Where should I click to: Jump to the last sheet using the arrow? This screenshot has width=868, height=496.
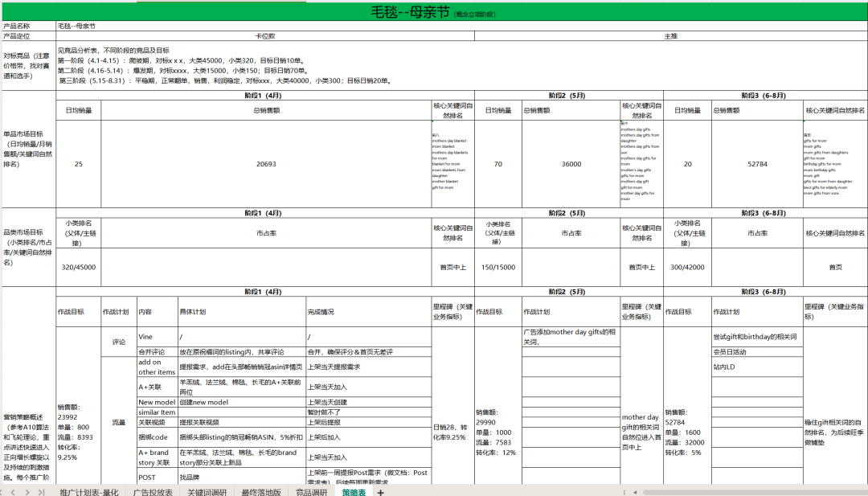coord(40,491)
